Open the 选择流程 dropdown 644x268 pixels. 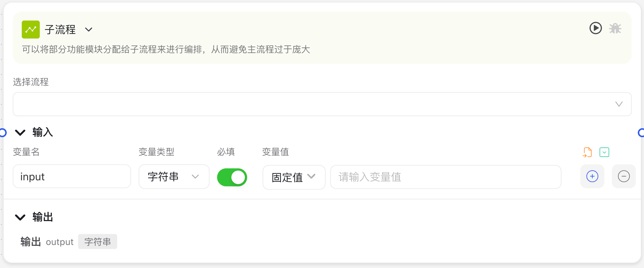coord(322,104)
